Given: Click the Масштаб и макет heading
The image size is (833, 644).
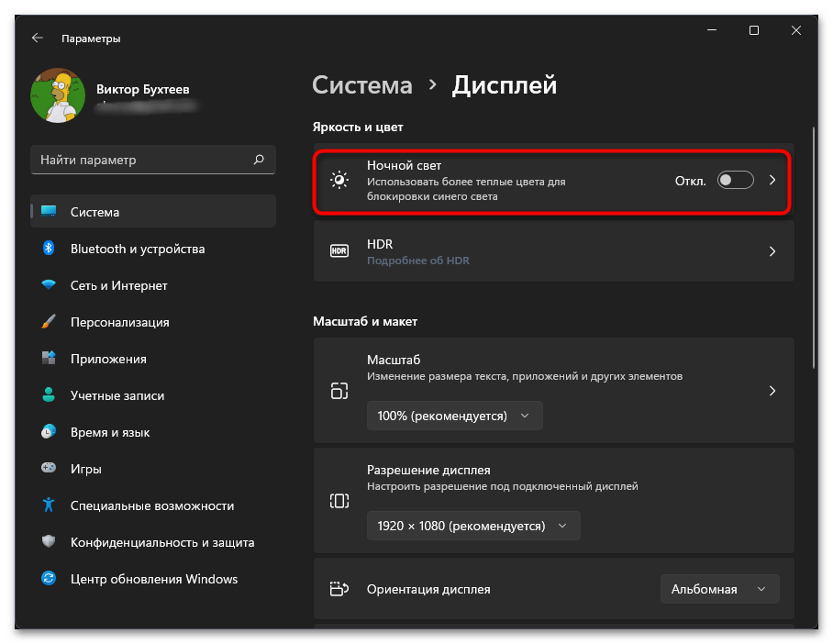Looking at the screenshot, I should (x=365, y=321).
